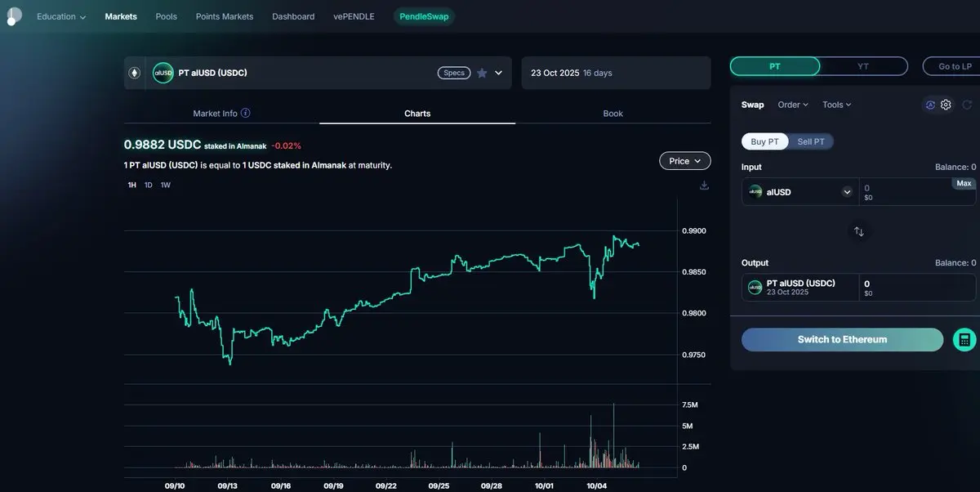Go to Pools page
This screenshot has height=492, width=980.
167,16
